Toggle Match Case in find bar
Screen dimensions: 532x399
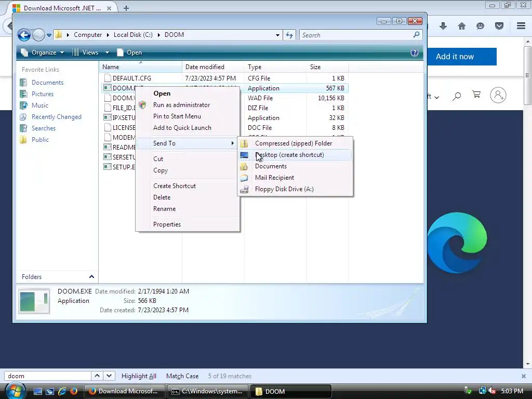click(182, 376)
